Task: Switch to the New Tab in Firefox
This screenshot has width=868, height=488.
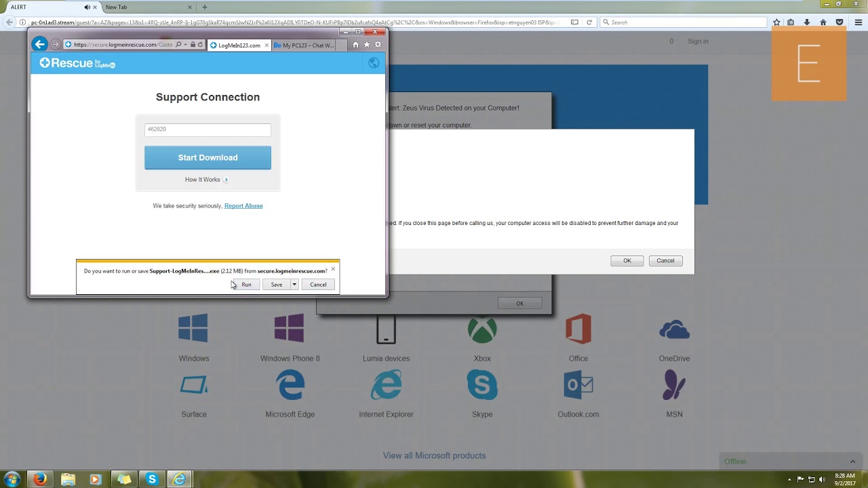Action: click(x=146, y=7)
